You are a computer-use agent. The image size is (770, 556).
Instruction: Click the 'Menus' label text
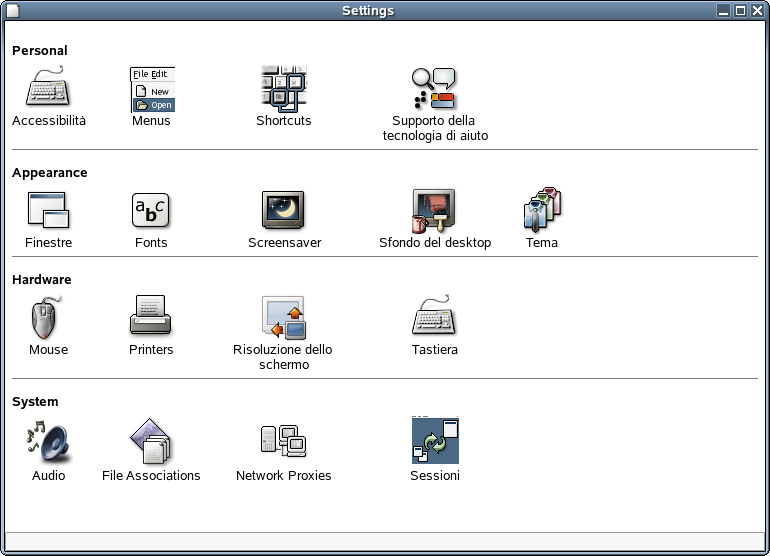pyautogui.click(x=151, y=121)
